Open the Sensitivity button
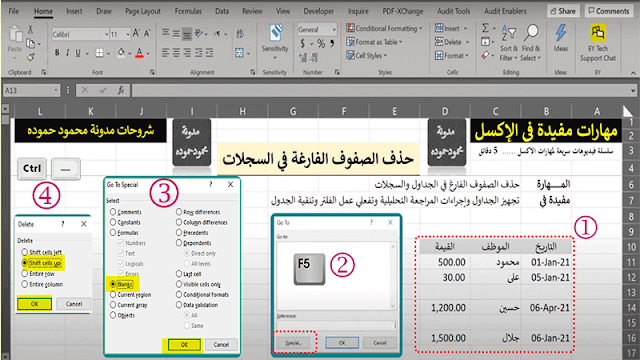This screenshot has width=640, height=360. pyautogui.click(x=275, y=42)
